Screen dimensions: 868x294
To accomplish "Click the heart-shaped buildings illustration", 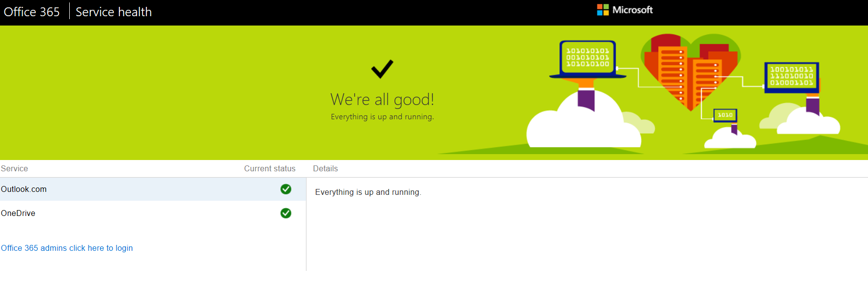I will coord(690,69).
